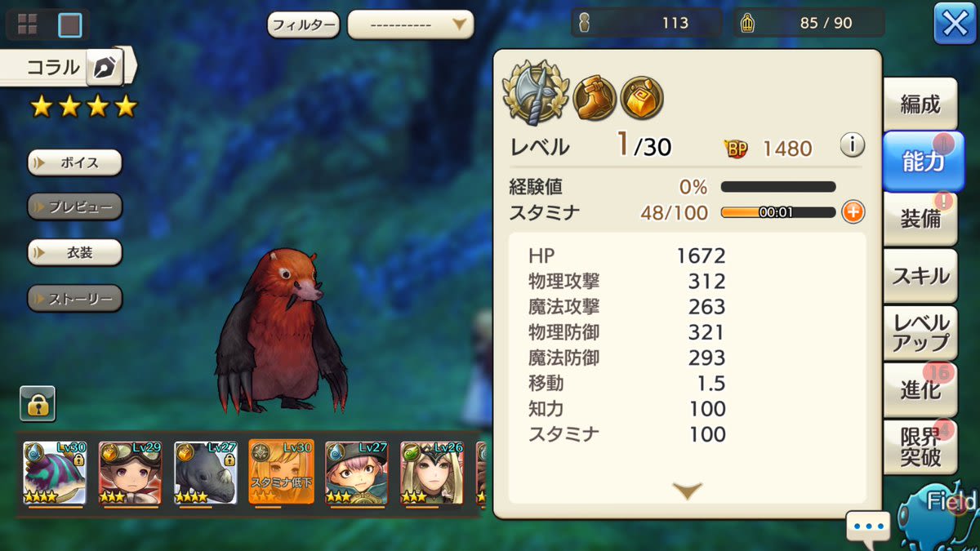
Task: Open the フィルター dropdown list
Action: pyautogui.click(x=411, y=24)
